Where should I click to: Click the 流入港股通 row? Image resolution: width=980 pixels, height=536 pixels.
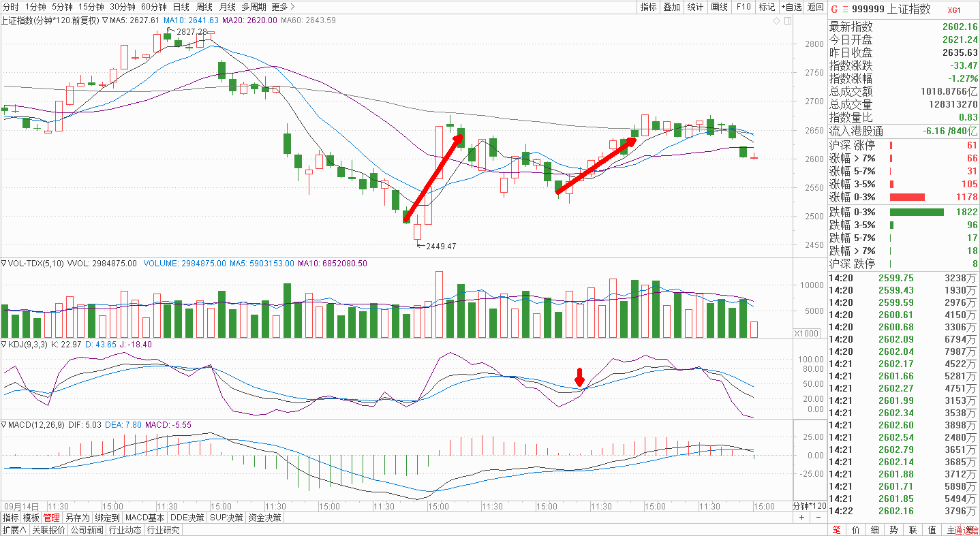pos(903,131)
